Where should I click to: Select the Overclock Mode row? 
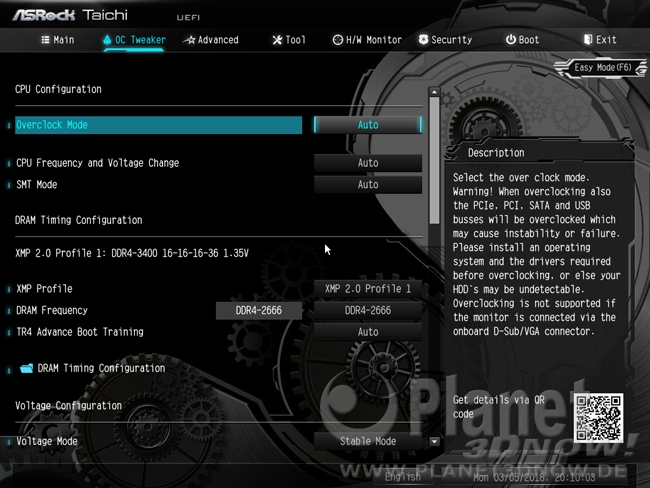158,125
